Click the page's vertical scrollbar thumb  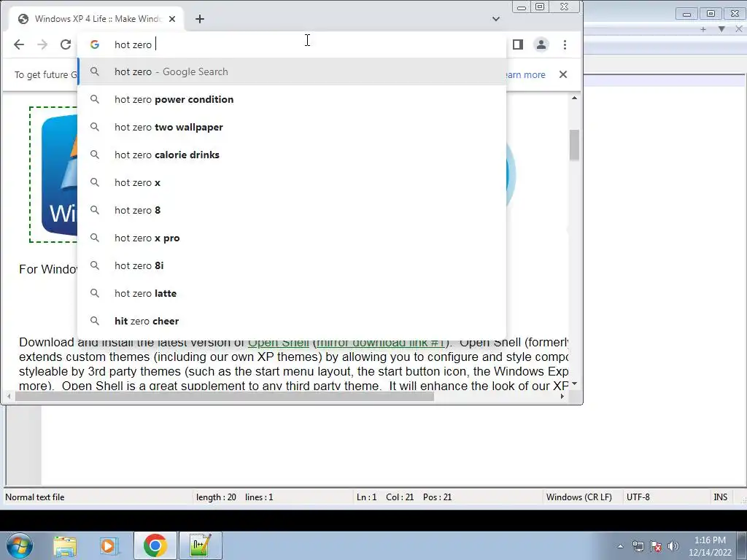click(x=574, y=145)
